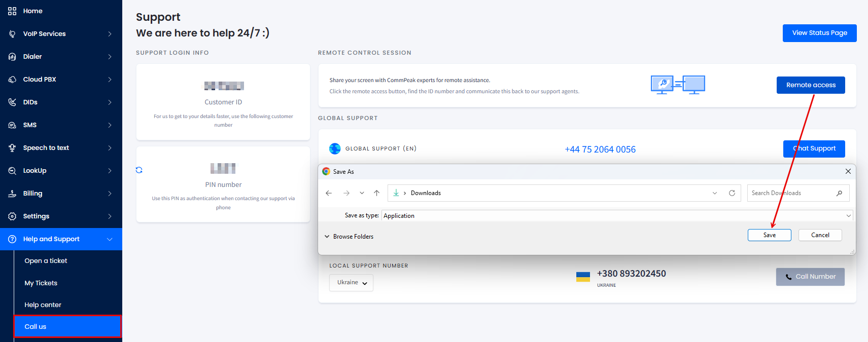Expand the Billing submenu chevron
The image size is (868, 342).
click(110, 194)
